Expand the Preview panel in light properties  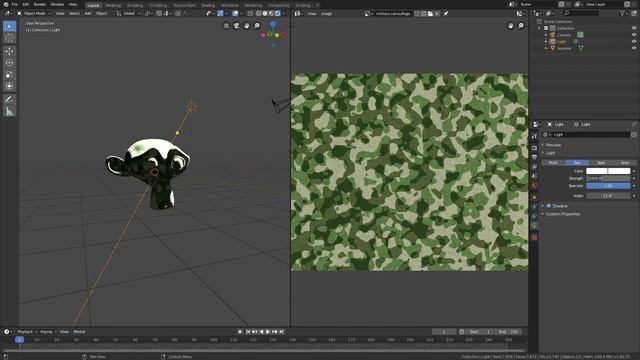[x=553, y=145]
